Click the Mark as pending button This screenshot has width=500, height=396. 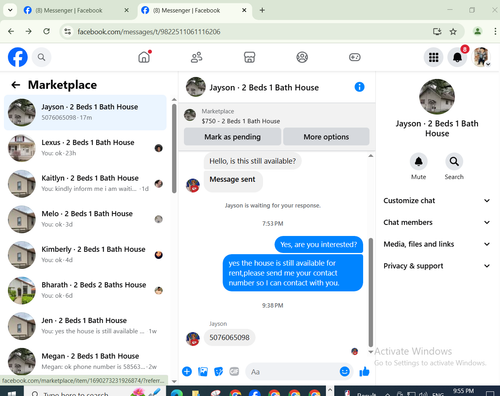(x=232, y=137)
